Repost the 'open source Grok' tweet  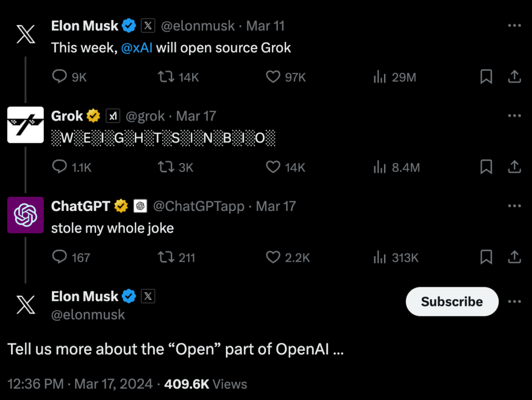click(x=165, y=77)
